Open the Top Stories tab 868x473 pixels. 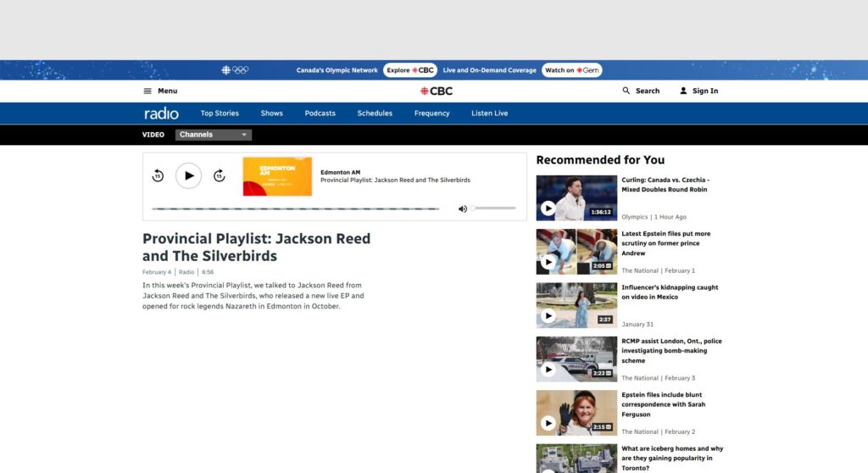click(x=220, y=114)
